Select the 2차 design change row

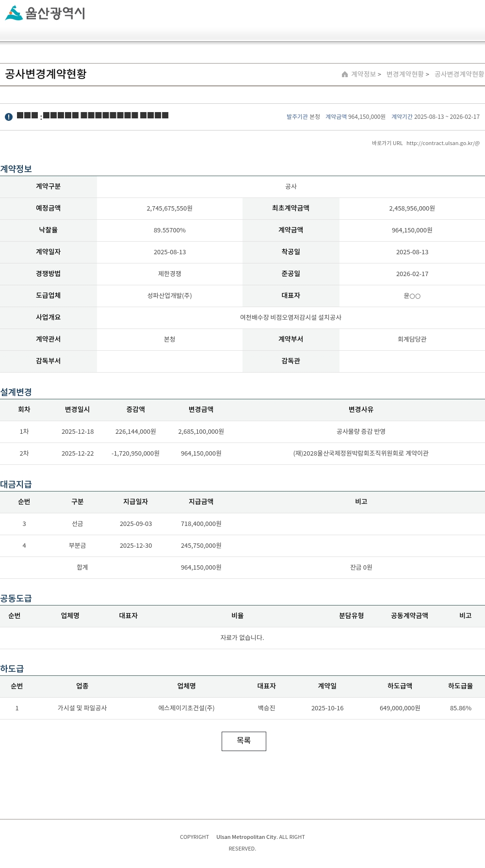[x=242, y=453]
